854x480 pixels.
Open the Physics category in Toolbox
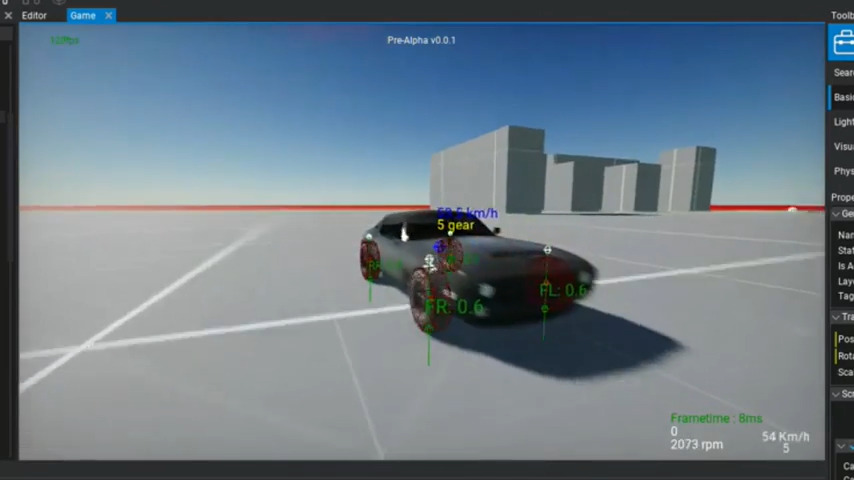click(844, 171)
